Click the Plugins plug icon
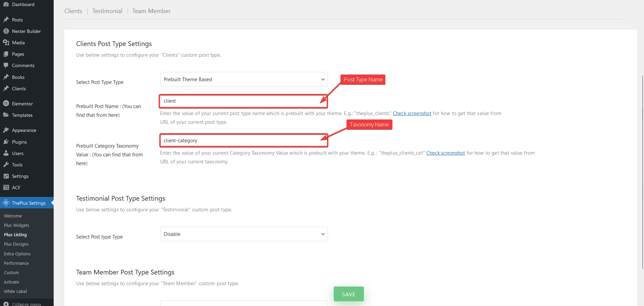 tap(6, 142)
